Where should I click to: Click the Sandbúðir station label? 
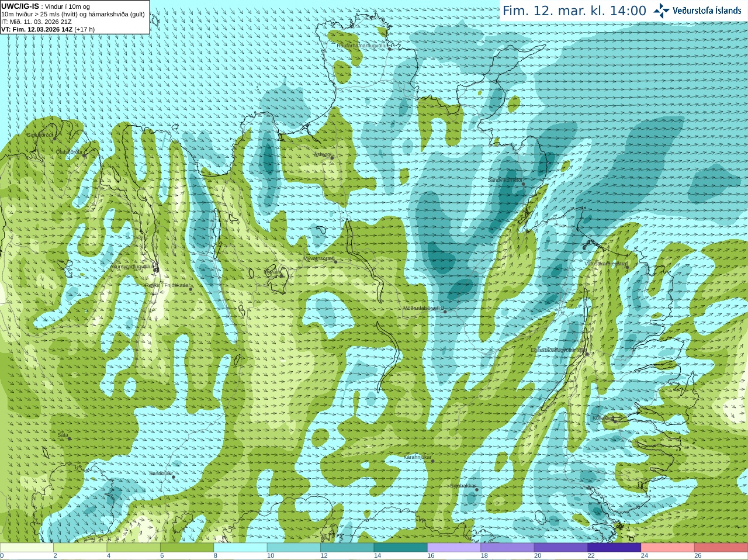click(x=161, y=473)
